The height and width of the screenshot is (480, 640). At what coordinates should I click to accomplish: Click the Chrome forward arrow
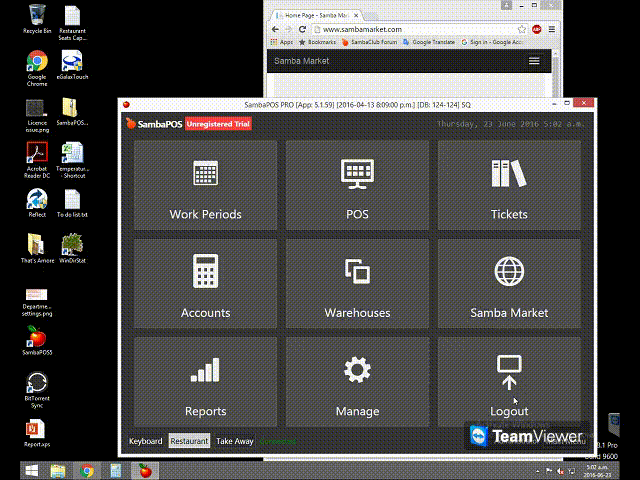(x=289, y=29)
